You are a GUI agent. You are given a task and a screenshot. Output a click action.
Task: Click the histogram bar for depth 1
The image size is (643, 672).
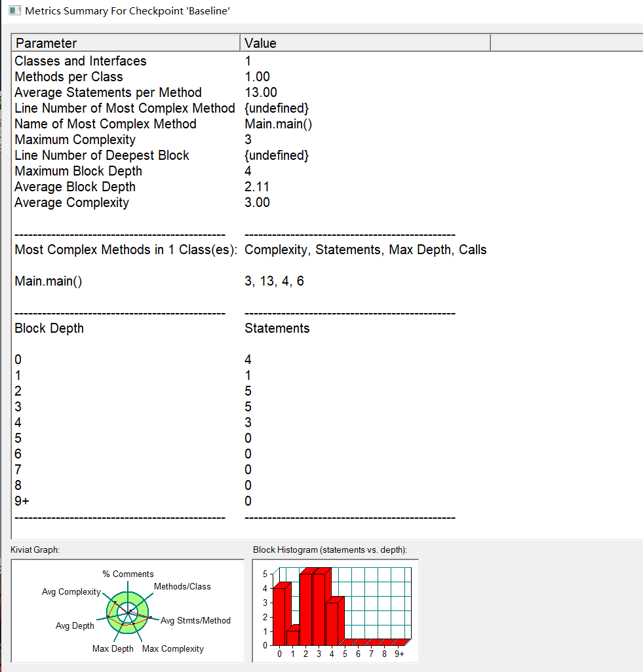tap(294, 637)
